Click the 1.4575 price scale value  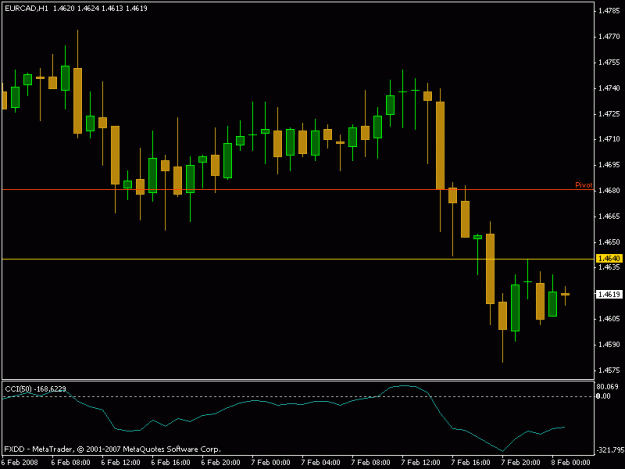coord(609,371)
